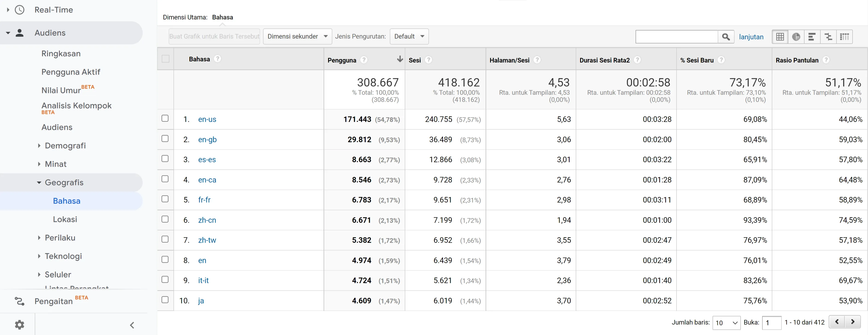Check the en-ca row checkbox
The height and width of the screenshot is (335, 868).
click(165, 179)
